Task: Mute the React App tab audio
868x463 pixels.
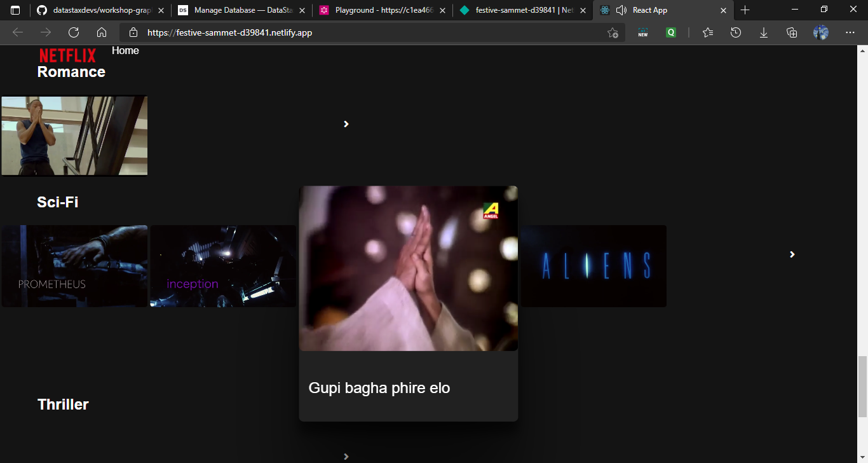Action: click(621, 10)
